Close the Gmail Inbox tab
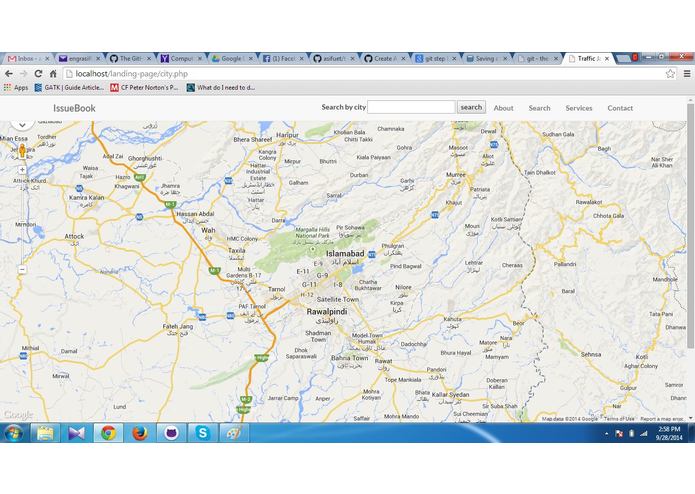The image size is (695, 494). coord(47,58)
